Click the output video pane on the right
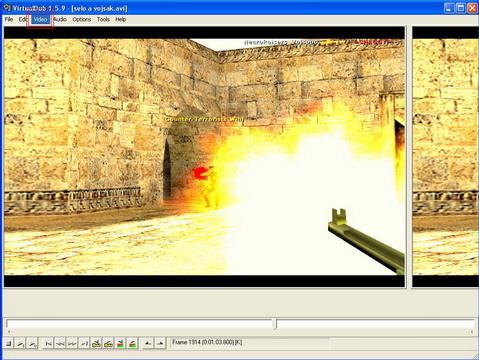The height and width of the screenshot is (360, 479). pyautogui.click(x=445, y=157)
